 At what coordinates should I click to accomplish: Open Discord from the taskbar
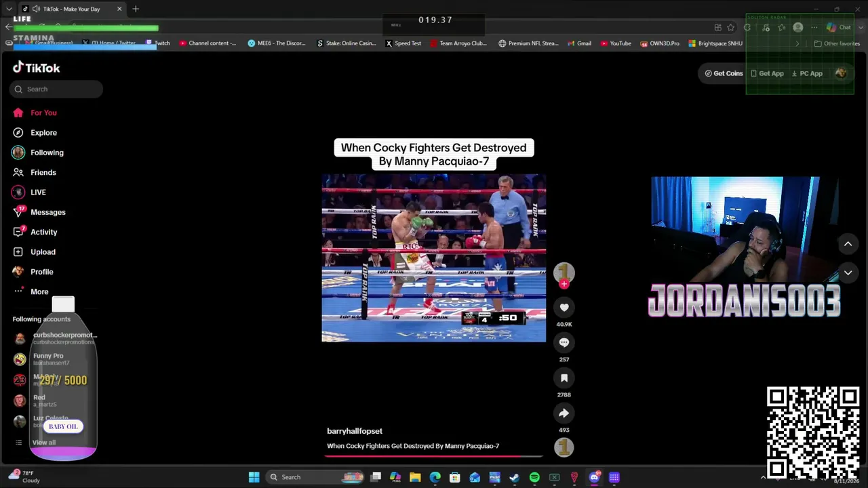(594, 477)
